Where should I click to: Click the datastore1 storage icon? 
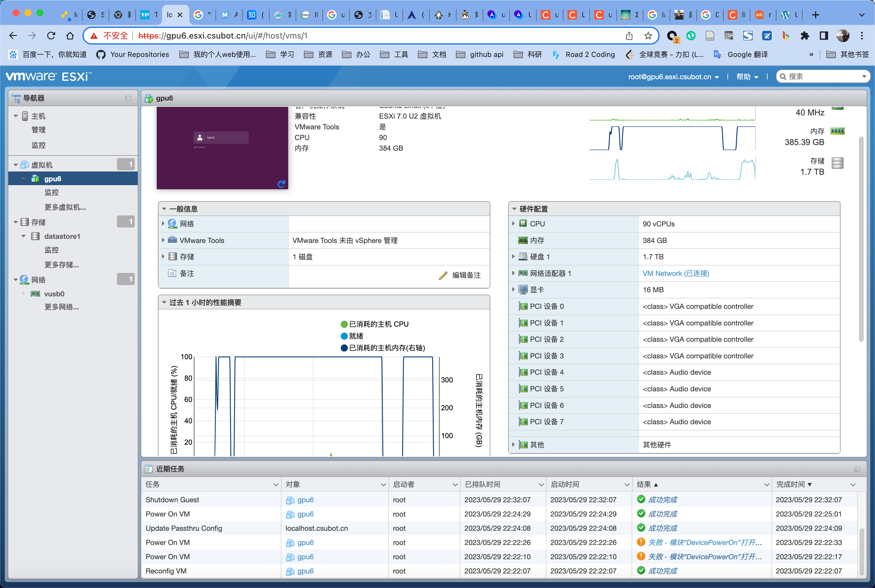coord(36,236)
